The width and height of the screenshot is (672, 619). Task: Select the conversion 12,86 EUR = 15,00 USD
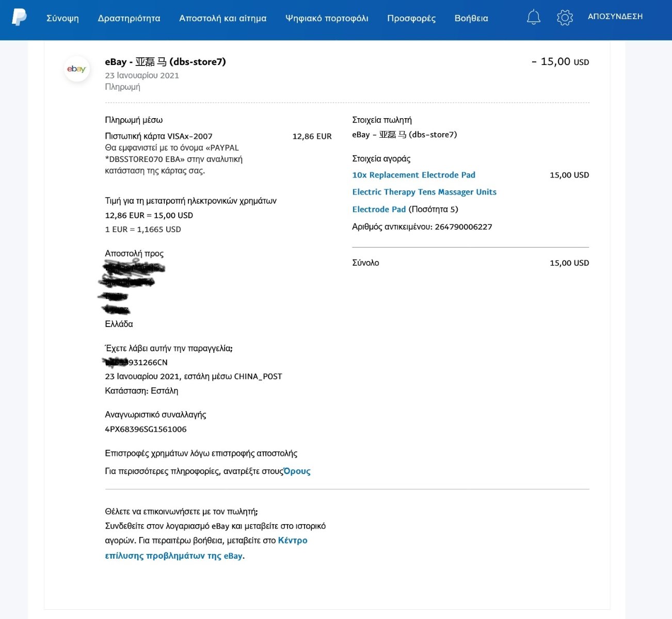pyautogui.click(x=149, y=215)
